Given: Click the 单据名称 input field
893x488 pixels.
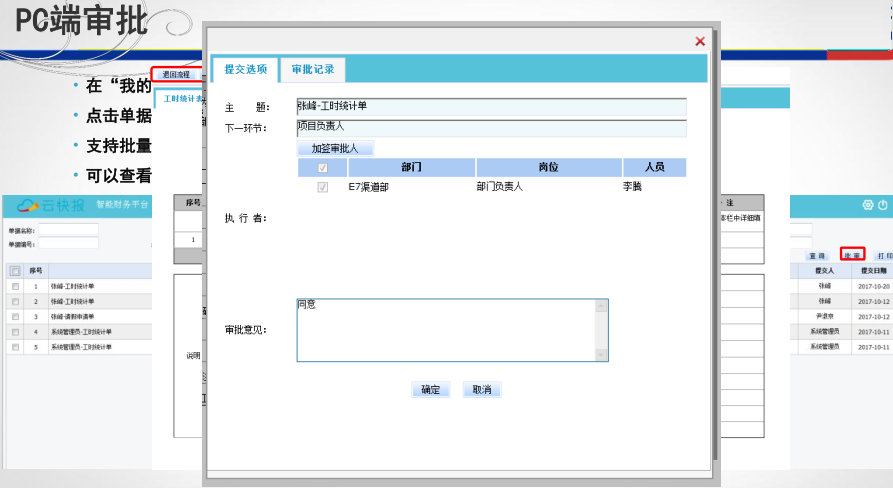Looking at the screenshot, I should (68, 230).
